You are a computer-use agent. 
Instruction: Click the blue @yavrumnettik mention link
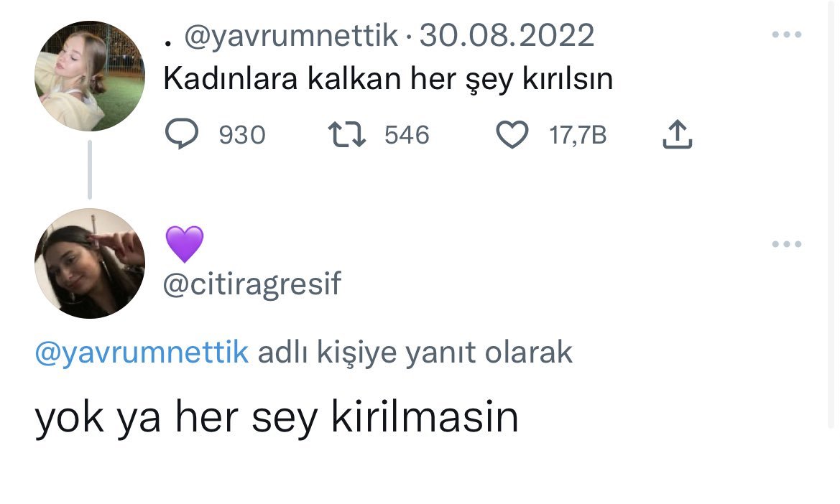(142, 353)
